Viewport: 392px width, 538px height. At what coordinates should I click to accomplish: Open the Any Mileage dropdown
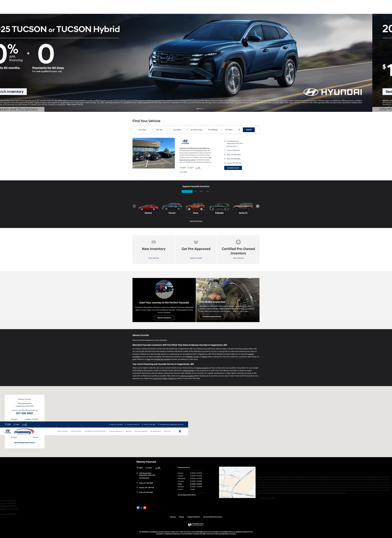click(x=215, y=130)
